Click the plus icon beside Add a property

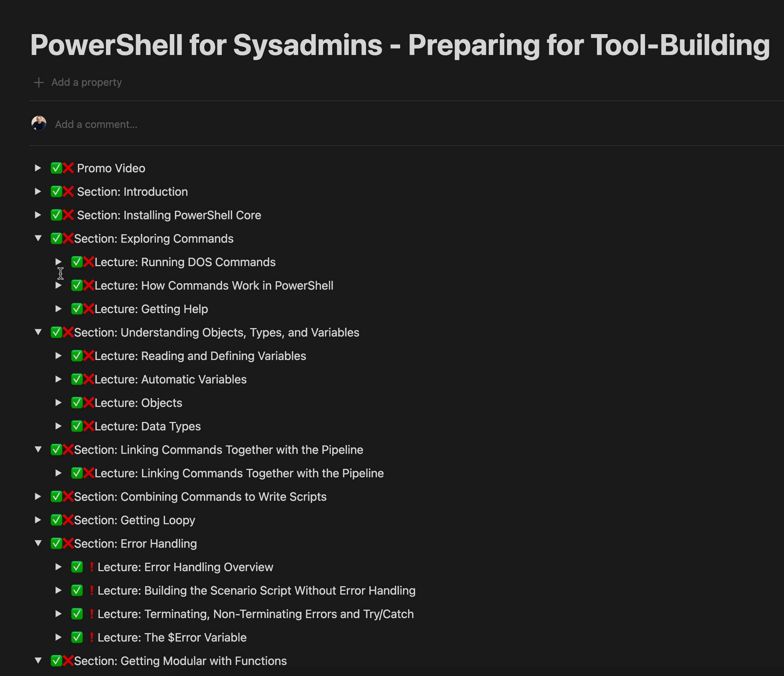click(x=39, y=82)
